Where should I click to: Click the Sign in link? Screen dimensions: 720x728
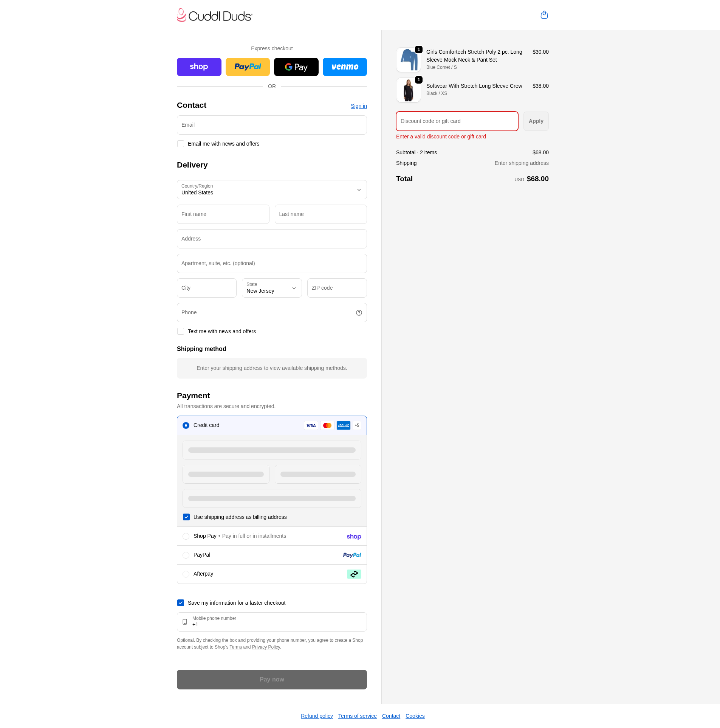(x=358, y=106)
